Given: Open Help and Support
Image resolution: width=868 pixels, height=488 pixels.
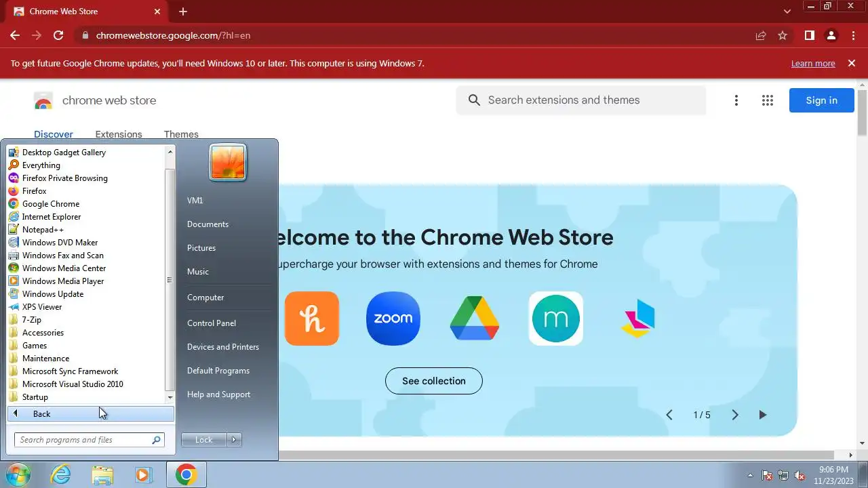Looking at the screenshot, I should tap(218, 394).
